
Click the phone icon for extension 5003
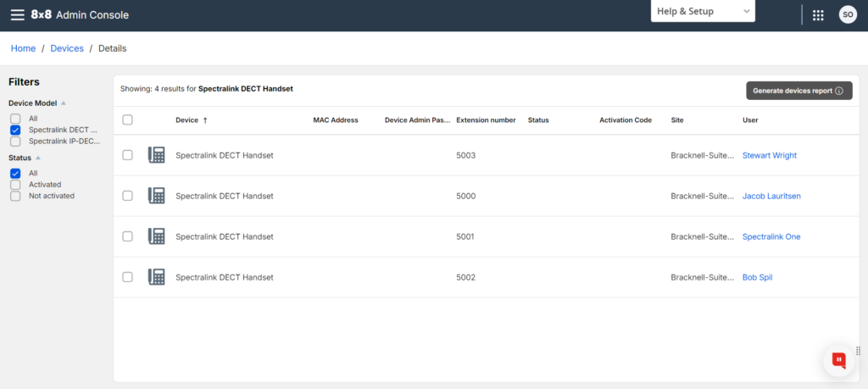(x=157, y=155)
